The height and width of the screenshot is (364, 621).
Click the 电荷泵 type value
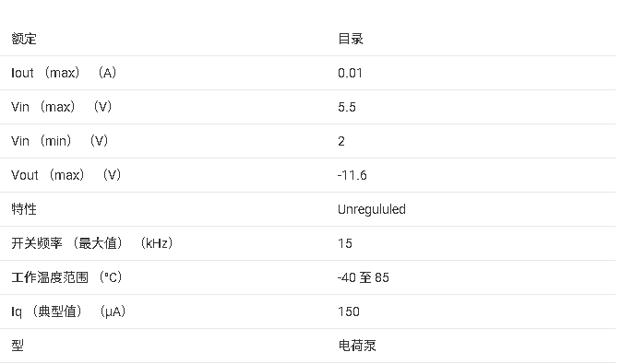tap(357, 346)
